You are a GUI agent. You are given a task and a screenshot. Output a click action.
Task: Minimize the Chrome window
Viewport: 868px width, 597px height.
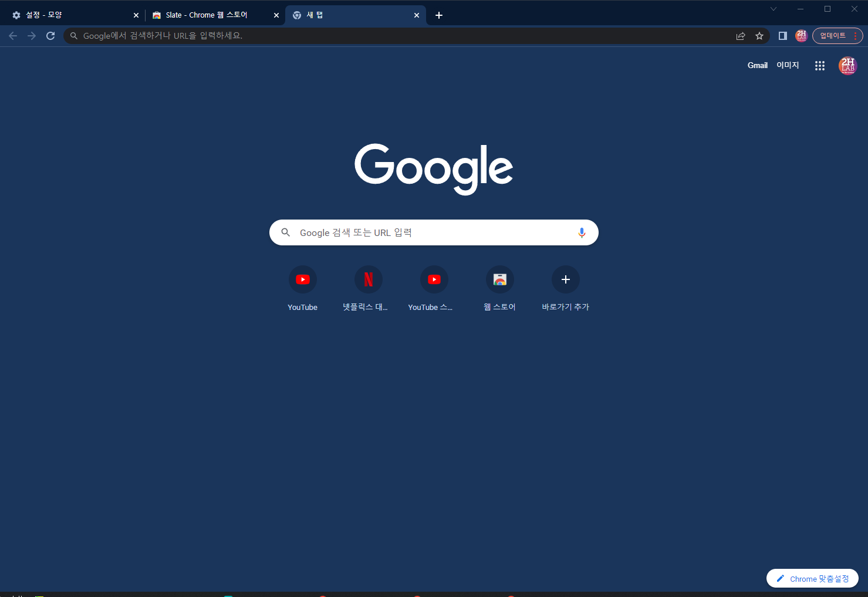point(801,9)
